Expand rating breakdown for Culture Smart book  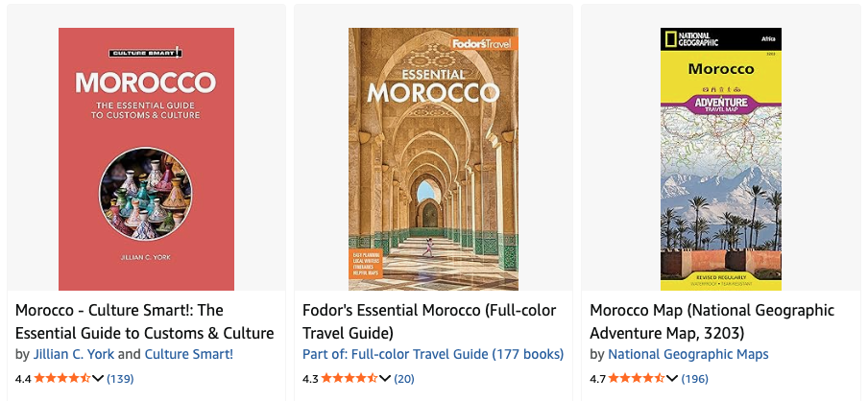tap(98, 378)
